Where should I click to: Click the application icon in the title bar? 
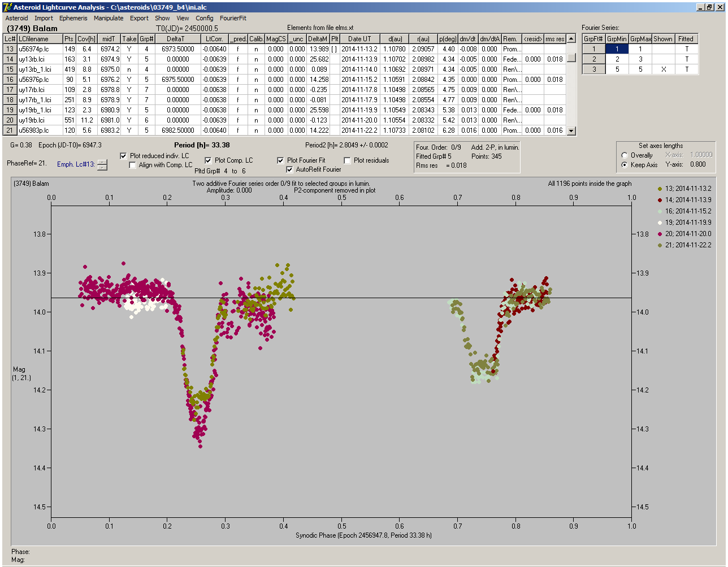tap(6, 7)
